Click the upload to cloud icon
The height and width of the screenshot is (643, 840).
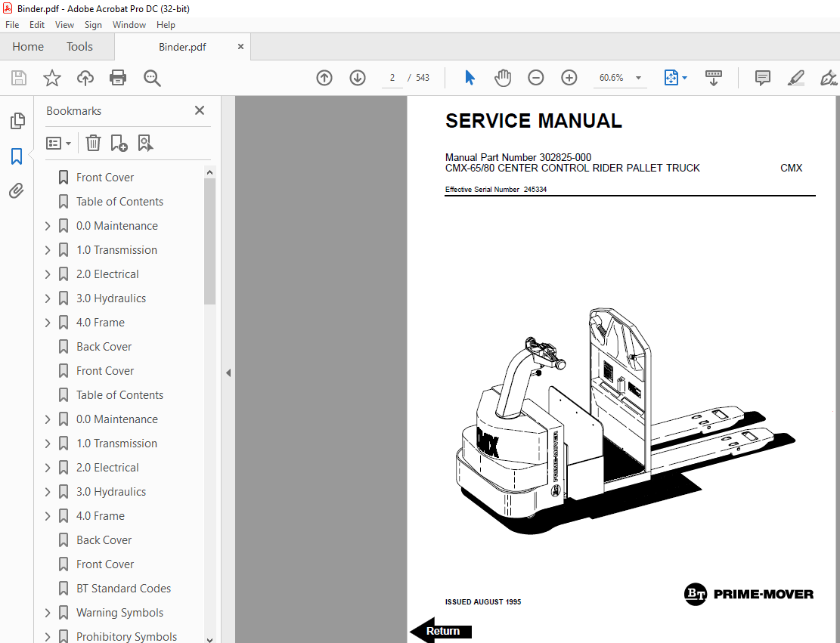tap(85, 78)
